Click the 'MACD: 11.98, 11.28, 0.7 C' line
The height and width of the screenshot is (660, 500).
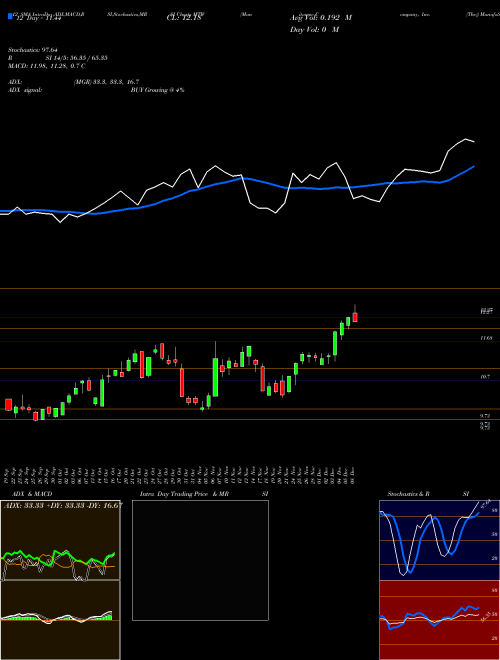point(47,66)
